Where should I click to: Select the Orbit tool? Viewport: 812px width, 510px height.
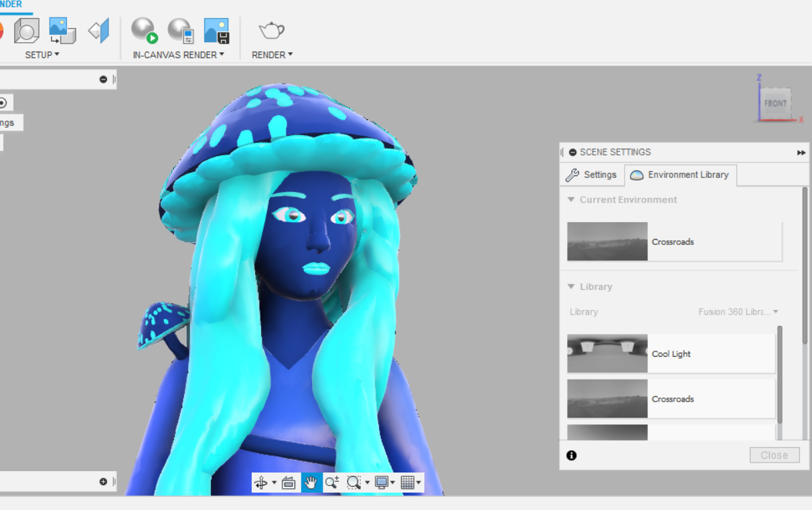pyautogui.click(x=261, y=482)
